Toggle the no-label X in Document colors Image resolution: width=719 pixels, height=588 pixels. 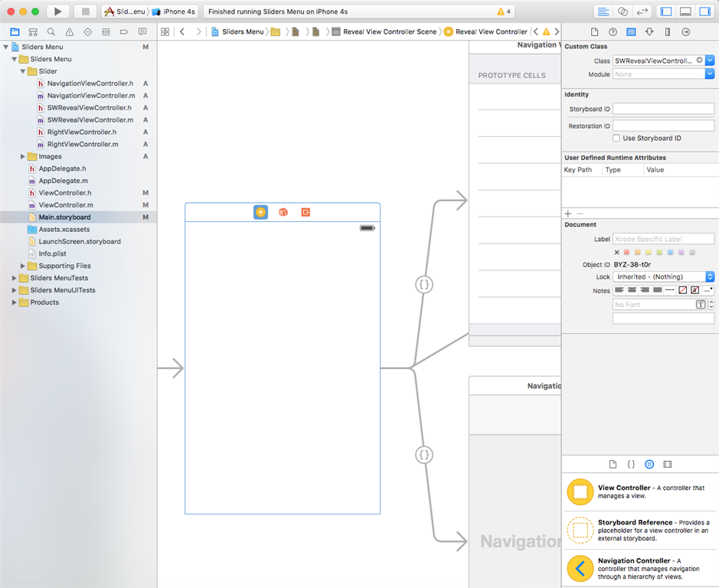(616, 252)
